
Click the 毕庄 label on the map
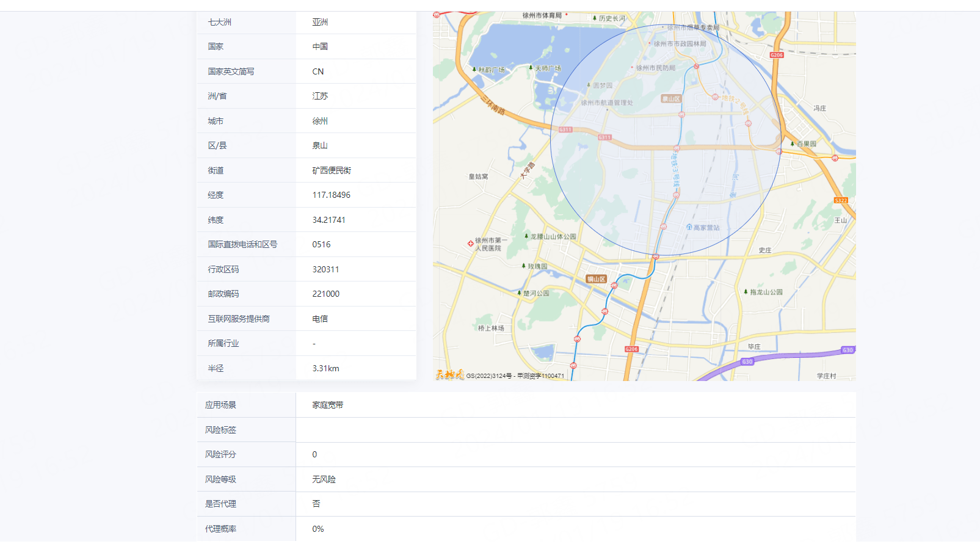[754, 347]
